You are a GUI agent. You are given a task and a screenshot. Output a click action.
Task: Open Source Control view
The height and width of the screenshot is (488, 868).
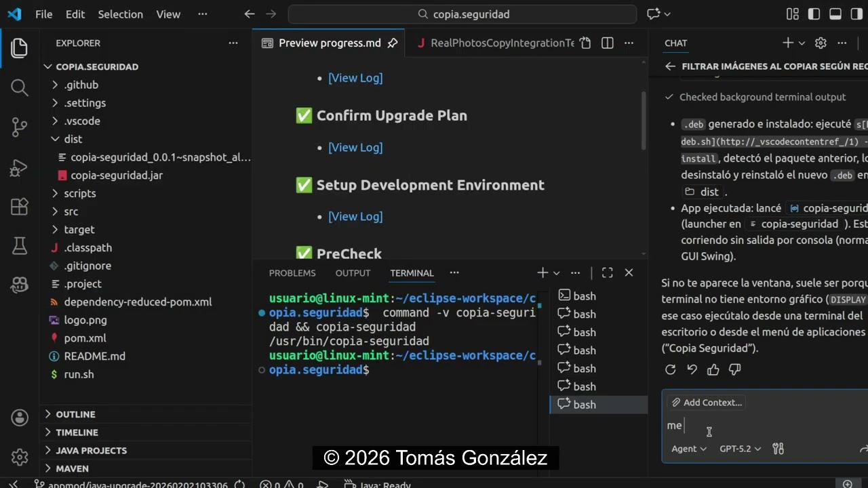tap(20, 127)
